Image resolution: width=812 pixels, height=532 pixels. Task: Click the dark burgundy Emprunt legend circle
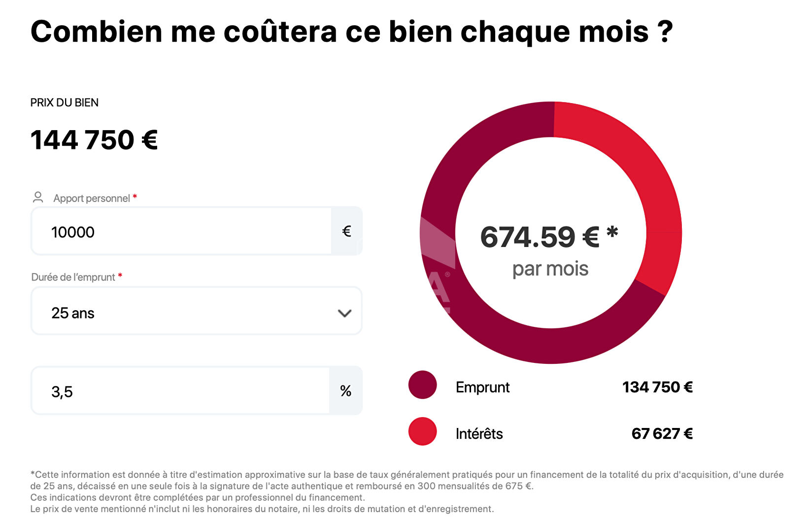tap(422, 385)
